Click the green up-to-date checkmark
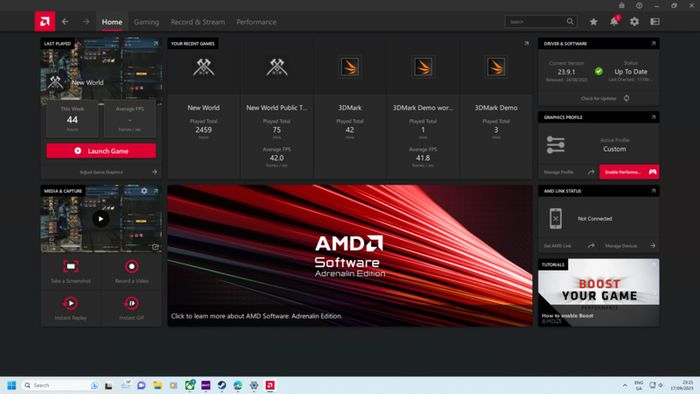The height and width of the screenshot is (394, 700). [599, 71]
